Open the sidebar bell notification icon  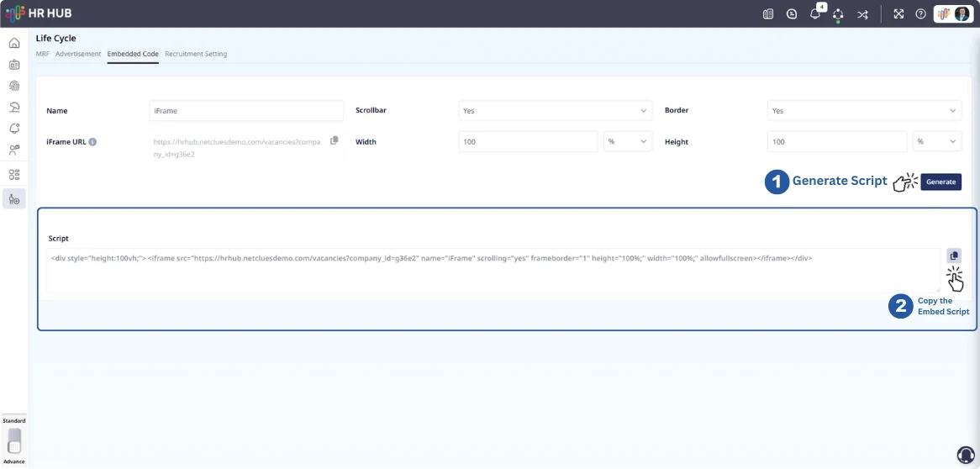[13, 129]
